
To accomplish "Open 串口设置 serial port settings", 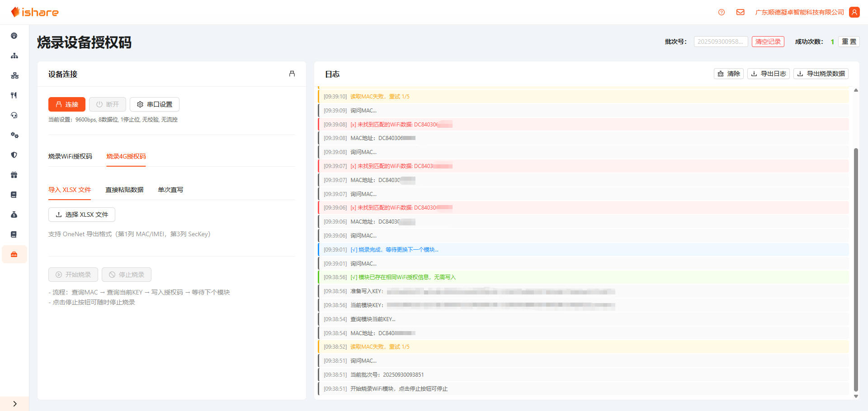I will coord(155,104).
